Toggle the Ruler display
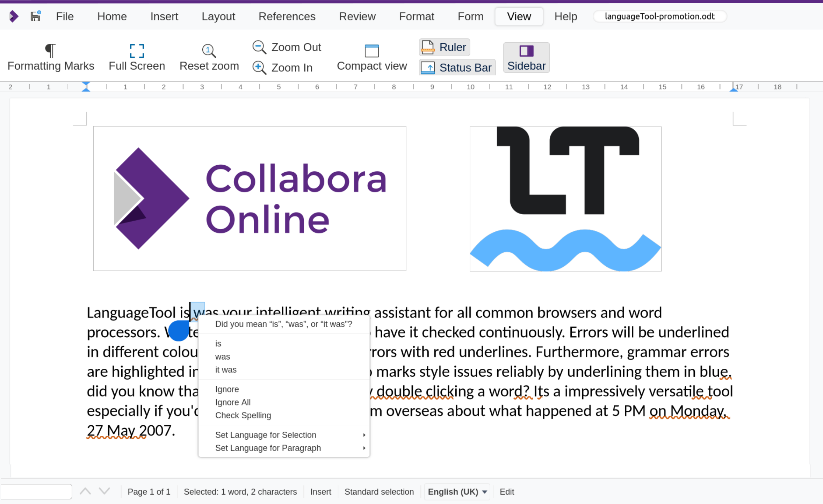 [x=445, y=47]
